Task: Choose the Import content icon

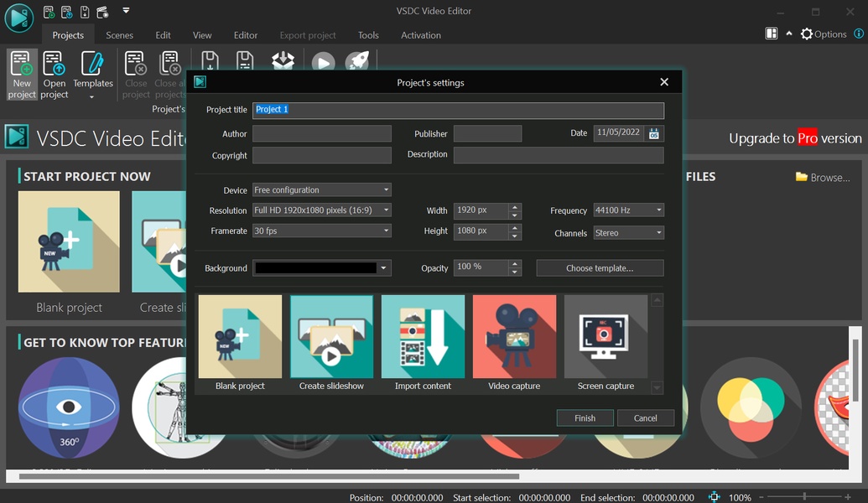Action: (423, 336)
